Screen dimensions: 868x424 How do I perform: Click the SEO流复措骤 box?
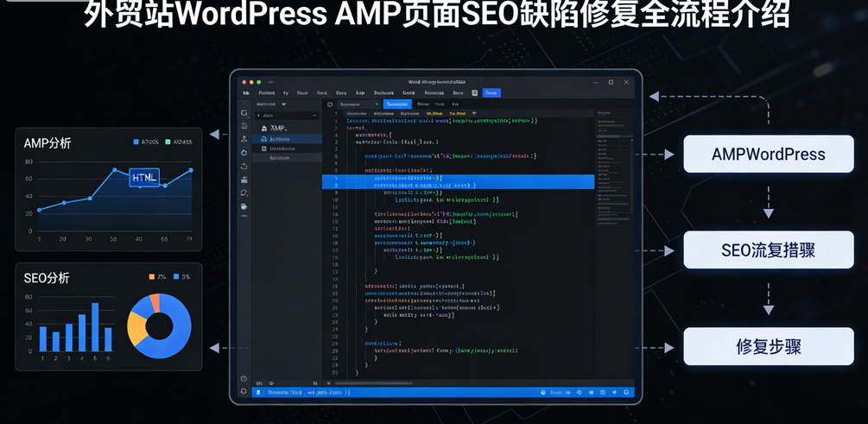point(768,250)
